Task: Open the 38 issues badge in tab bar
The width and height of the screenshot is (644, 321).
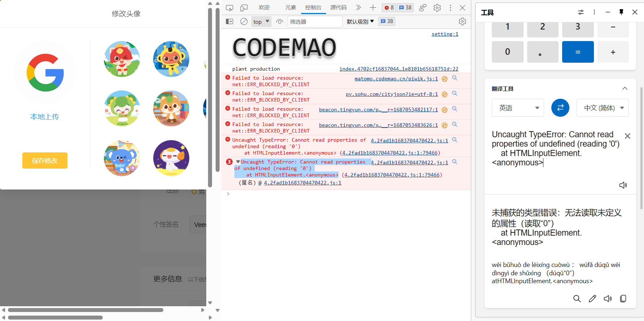Action: coord(405,8)
